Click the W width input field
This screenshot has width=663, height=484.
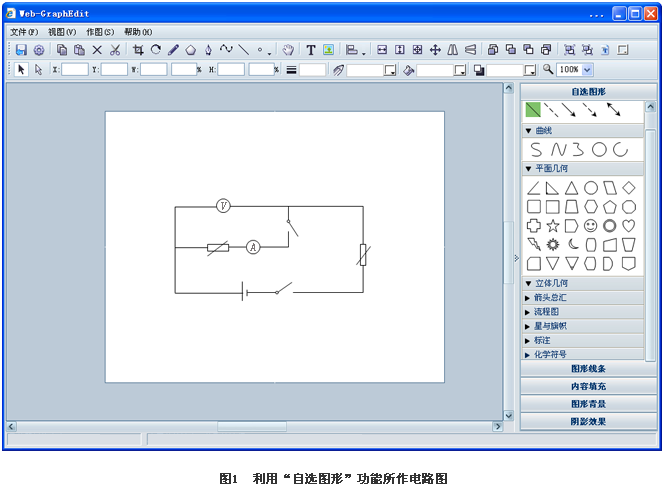tap(153, 70)
